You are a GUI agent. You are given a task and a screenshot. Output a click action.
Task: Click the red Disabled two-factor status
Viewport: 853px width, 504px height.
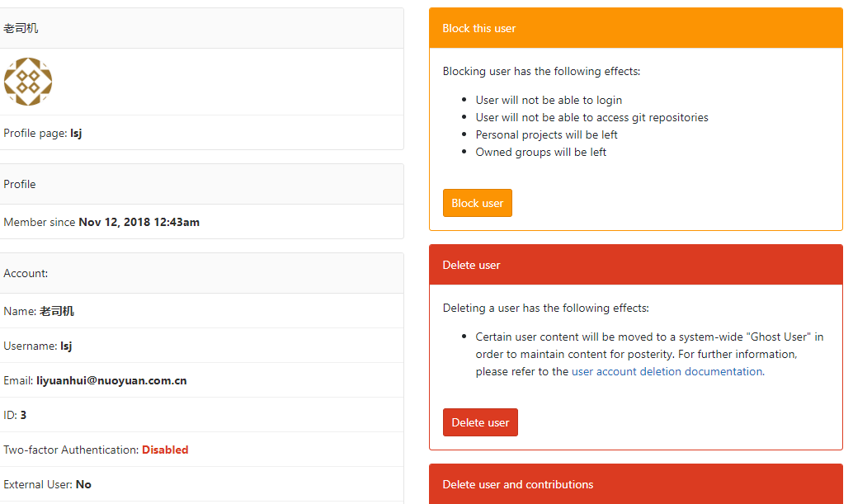coord(165,450)
